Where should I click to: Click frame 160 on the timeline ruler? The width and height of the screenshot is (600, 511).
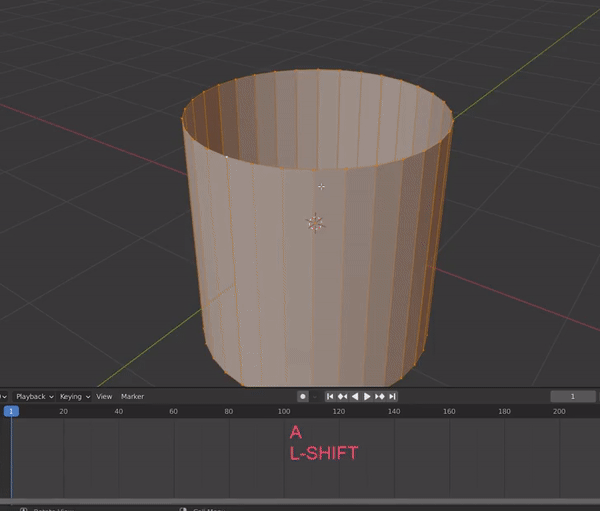pyautogui.click(x=449, y=411)
